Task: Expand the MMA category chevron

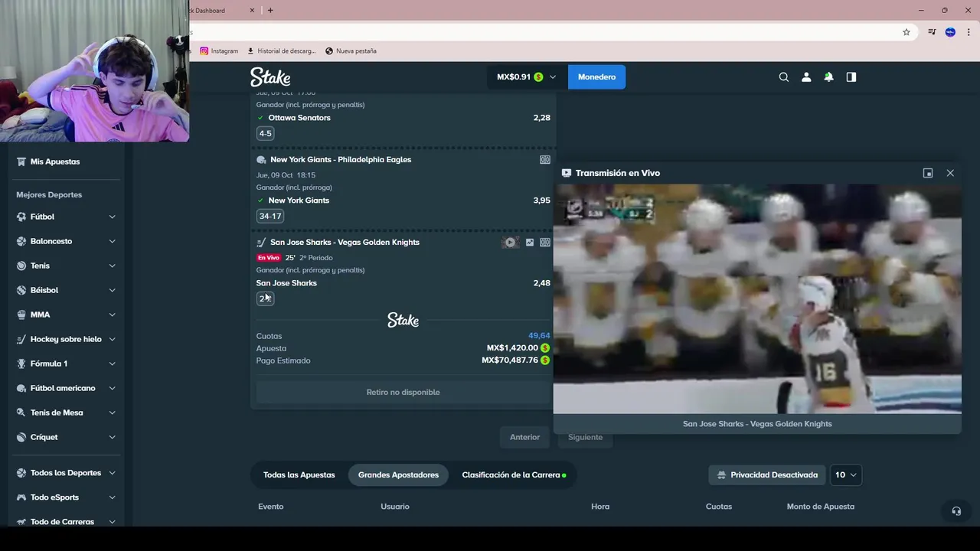Action: tap(112, 315)
